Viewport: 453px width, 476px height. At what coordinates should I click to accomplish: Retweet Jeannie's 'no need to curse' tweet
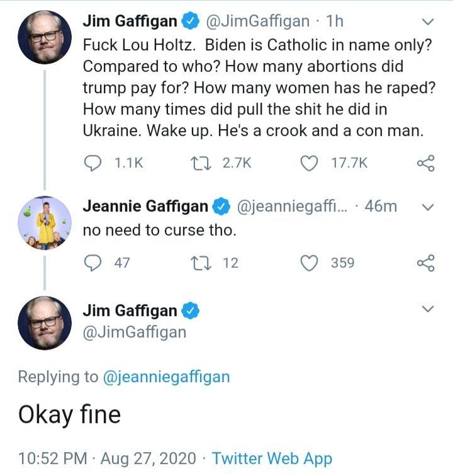[x=204, y=263]
